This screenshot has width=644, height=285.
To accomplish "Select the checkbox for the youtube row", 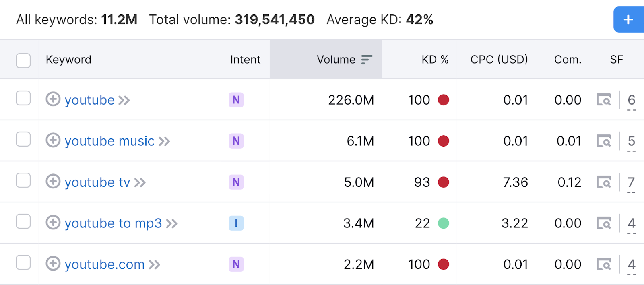I will [x=23, y=98].
